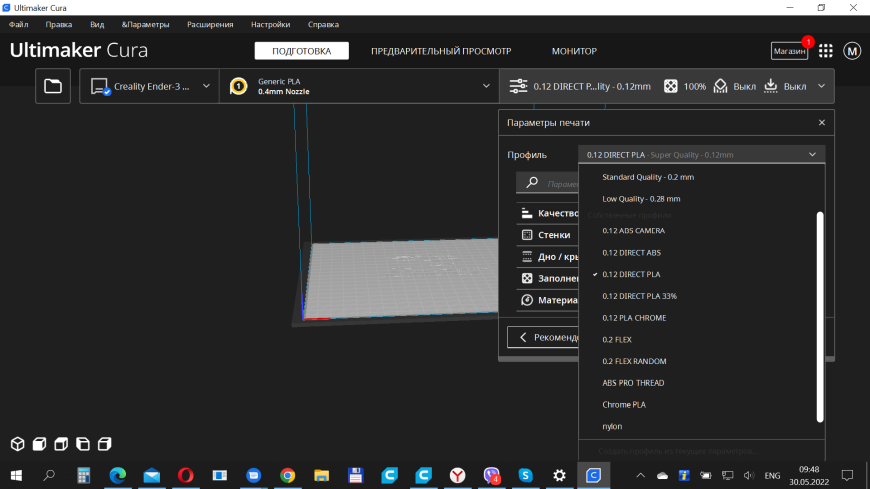The width and height of the screenshot is (870, 489).
Task: Open Skype from the taskbar
Action: [x=525, y=476]
